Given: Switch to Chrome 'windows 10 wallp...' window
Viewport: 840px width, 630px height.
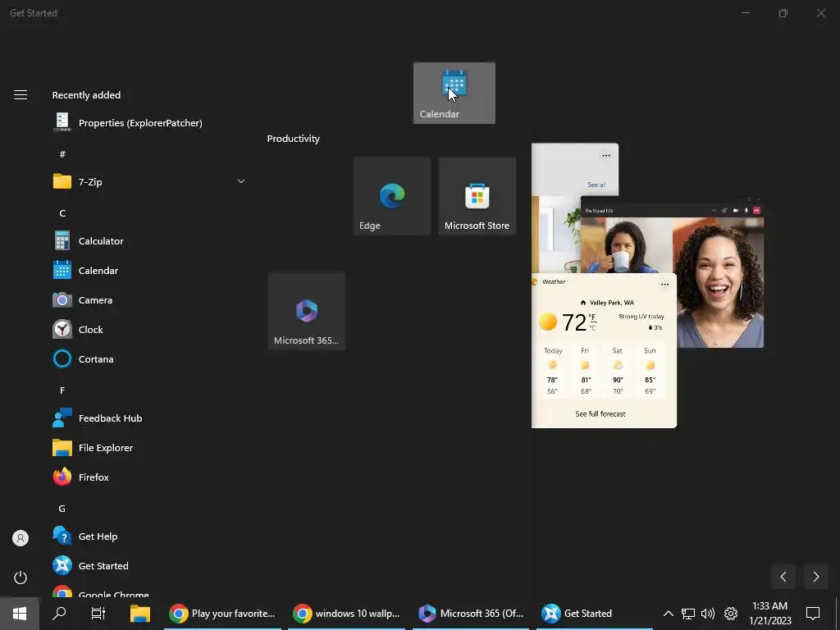Looking at the screenshot, I should pos(347,614).
